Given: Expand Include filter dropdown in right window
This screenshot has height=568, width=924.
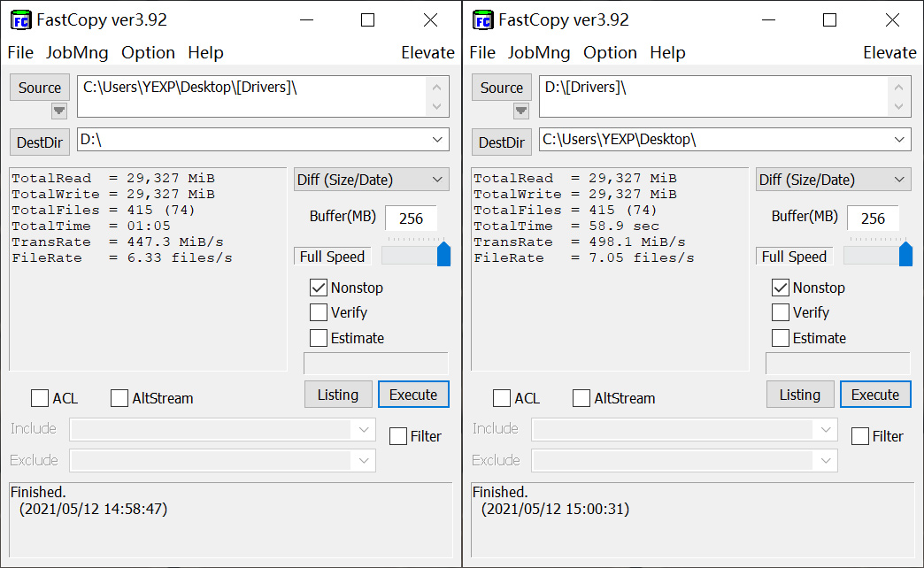Looking at the screenshot, I should [826, 429].
